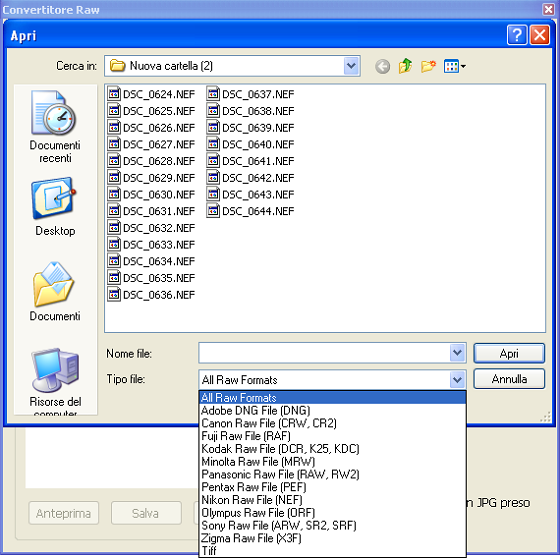This screenshot has width=560, height=559.
Task: Select DSC_0631.NEF
Action: (x=151, y=211)
